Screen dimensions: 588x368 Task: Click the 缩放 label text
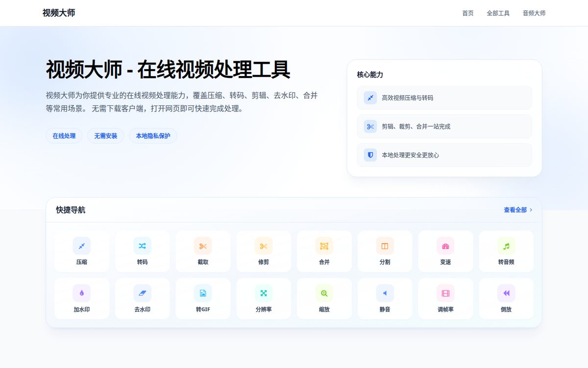(x=324, y=310)
